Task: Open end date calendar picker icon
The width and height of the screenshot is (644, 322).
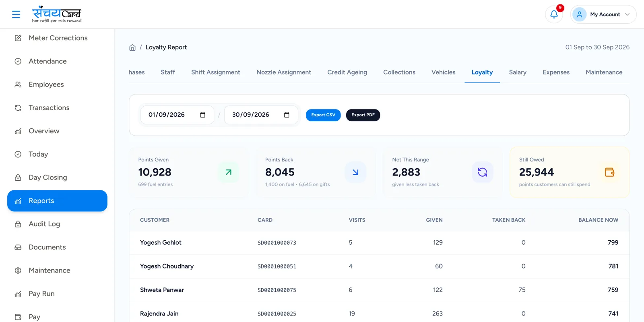Action: pyautogui.click(x=287, y=115)
